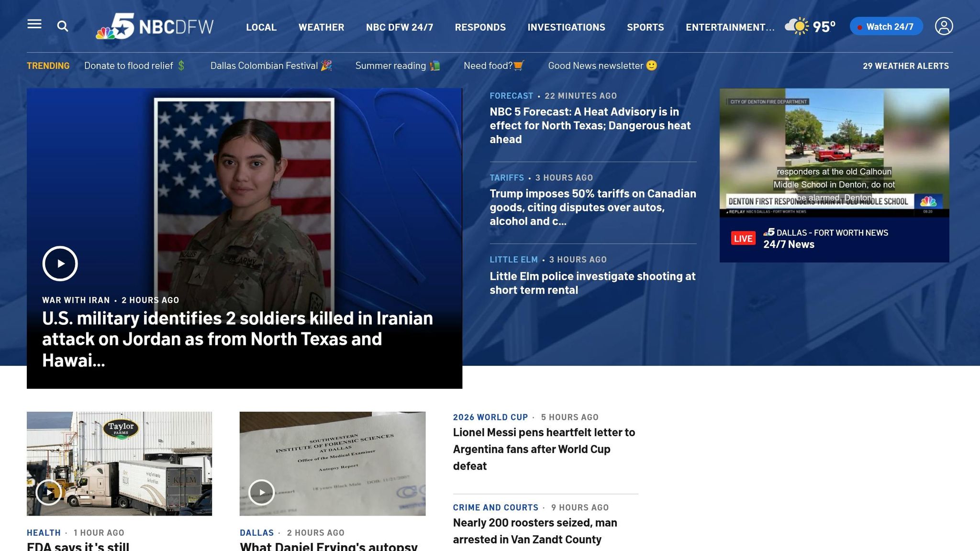Open the hamburger menu icon
This screenshot has width=980, height=551.
pos(34,24)
